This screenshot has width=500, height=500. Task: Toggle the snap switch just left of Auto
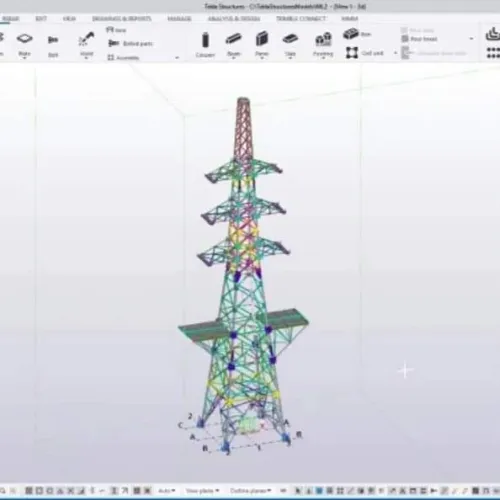[x=147, y=491]
